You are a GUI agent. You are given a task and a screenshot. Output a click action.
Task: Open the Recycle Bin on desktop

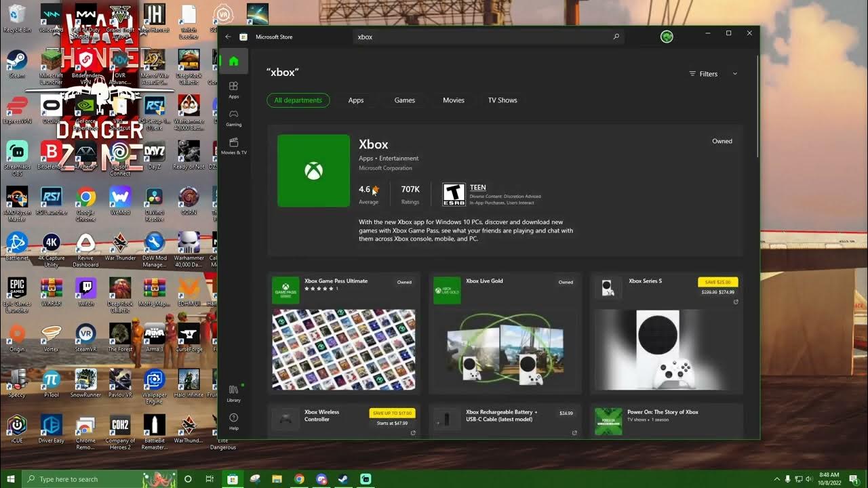tap(17, 18)
